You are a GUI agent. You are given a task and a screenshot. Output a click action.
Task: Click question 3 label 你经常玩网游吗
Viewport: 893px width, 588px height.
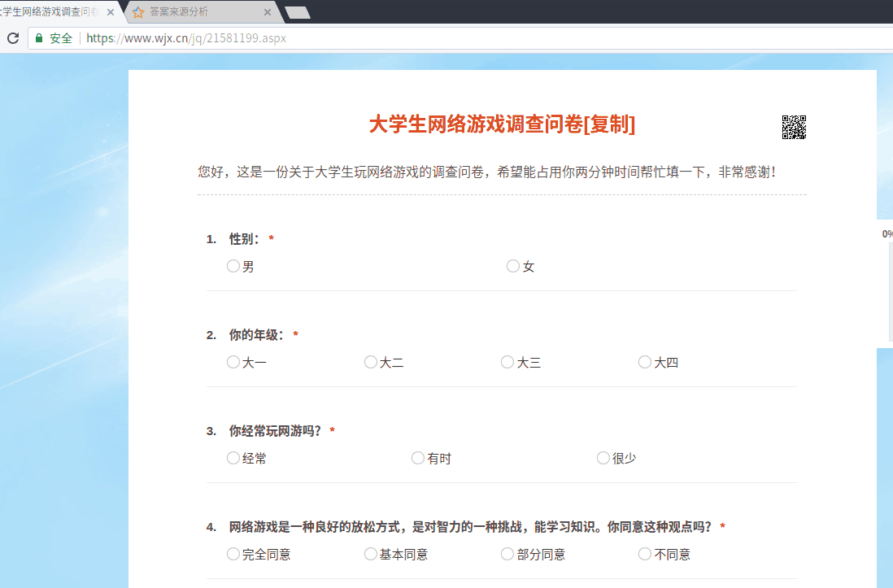[x=275, y=431]
